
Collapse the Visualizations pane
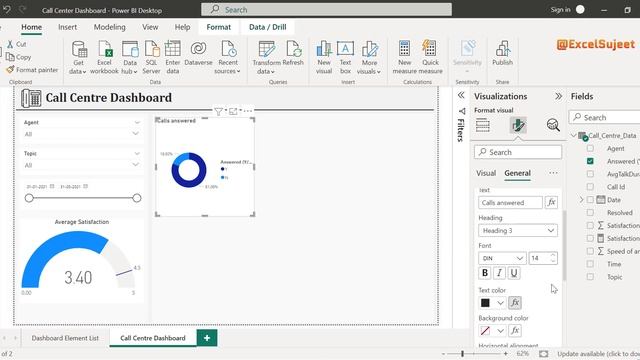pyautogui.click(x=558, y=96)
